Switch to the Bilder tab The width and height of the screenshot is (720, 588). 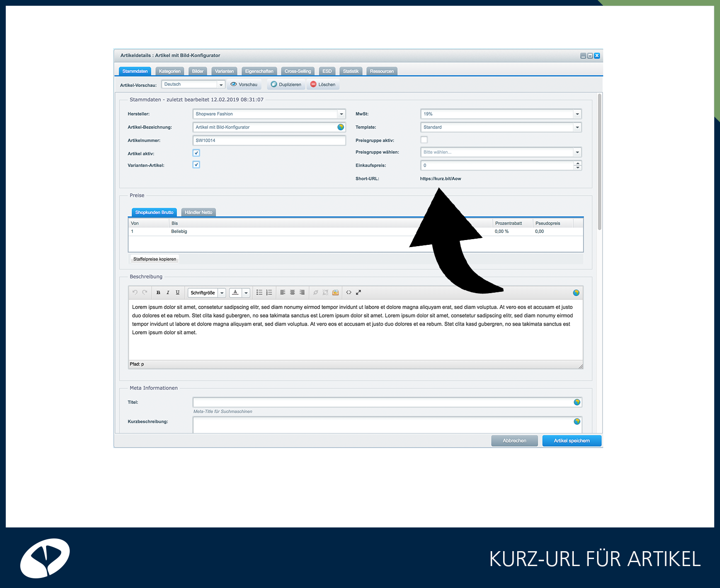(x=198, y=71)
